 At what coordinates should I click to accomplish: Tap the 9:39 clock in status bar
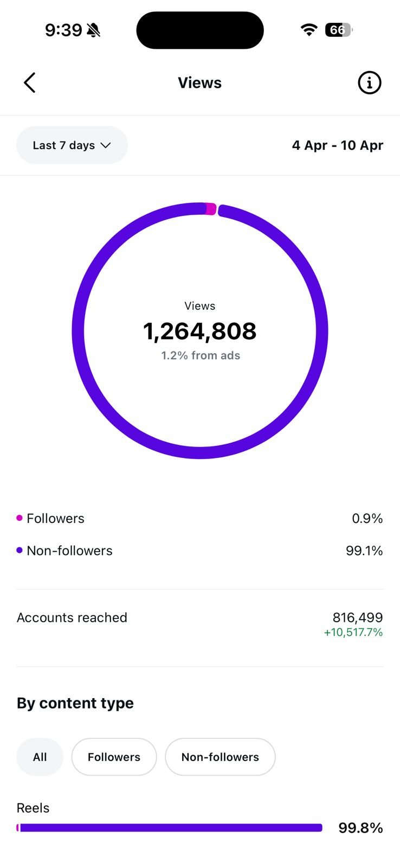63,30
